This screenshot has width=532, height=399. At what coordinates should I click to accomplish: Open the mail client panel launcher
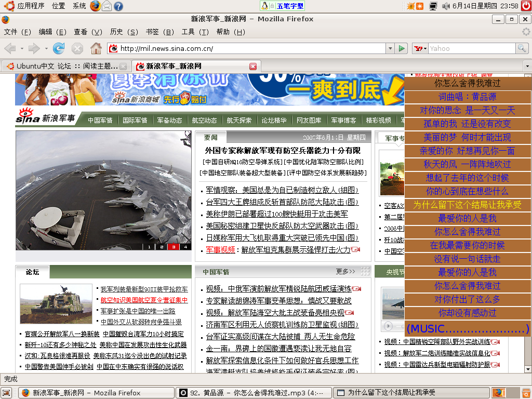[107, 6]
